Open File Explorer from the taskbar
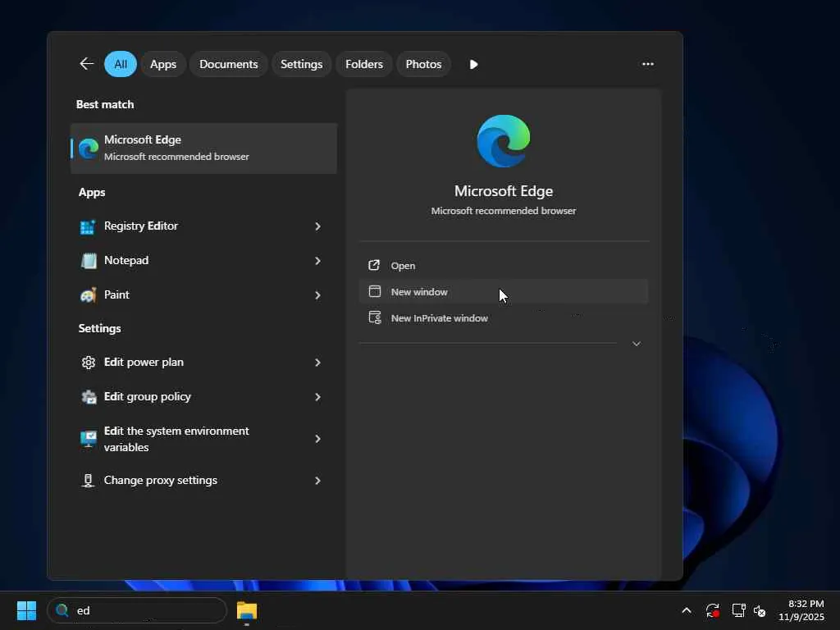Image resolution: width=840 pixels, height=630 pixels. pos(246,610)
